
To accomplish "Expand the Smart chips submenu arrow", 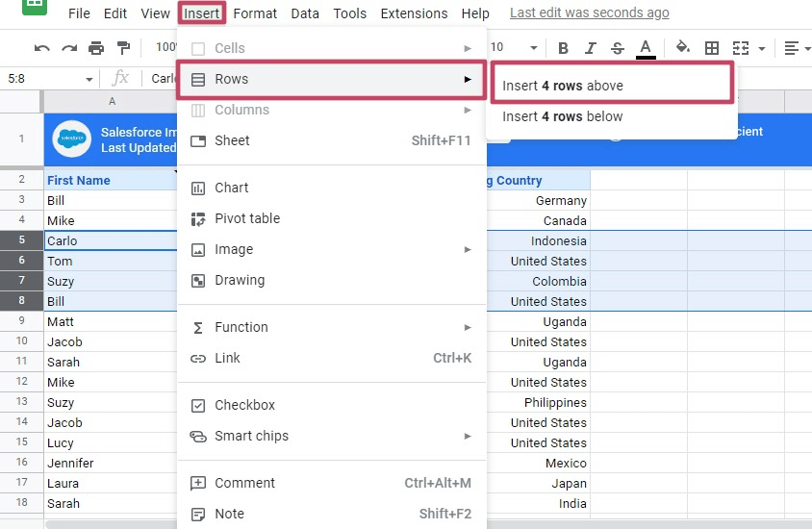I will [468, 436].
